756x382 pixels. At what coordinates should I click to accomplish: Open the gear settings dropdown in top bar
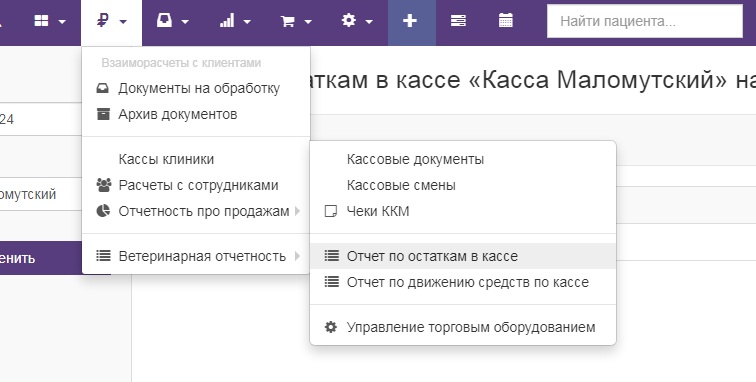click(357, 21)
